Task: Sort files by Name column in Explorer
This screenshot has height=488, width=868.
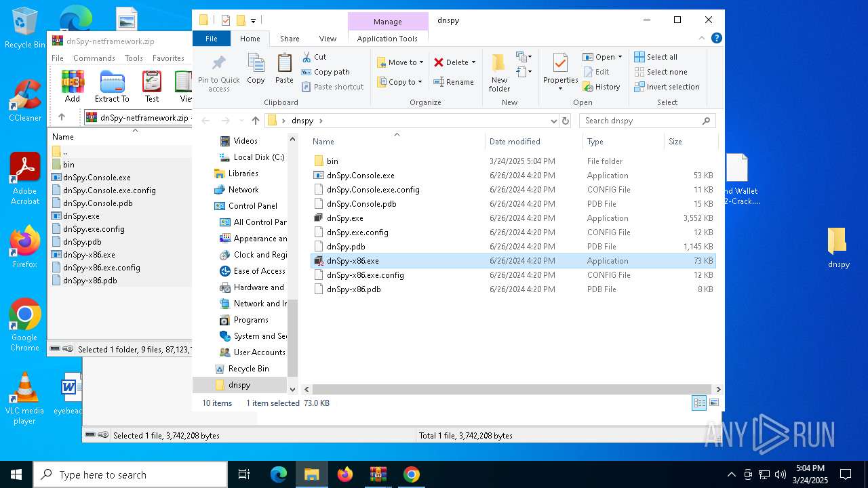Action: 397,142
